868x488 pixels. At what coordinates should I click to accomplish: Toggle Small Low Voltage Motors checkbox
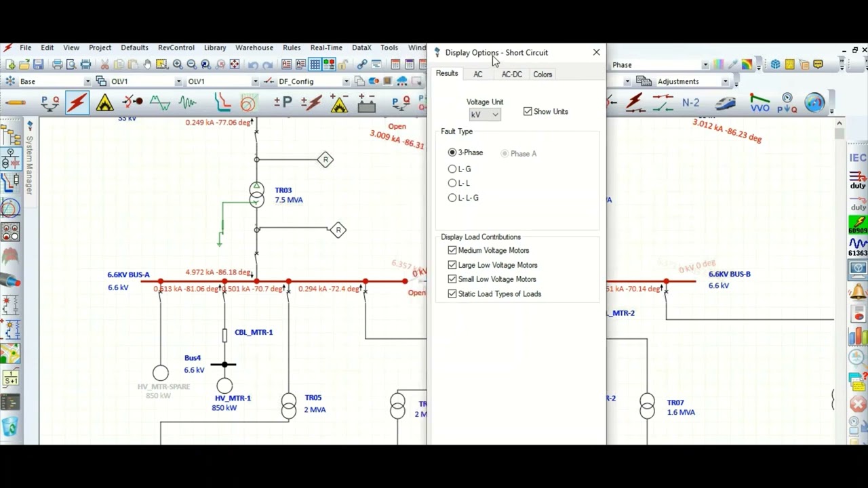(452, 279)
